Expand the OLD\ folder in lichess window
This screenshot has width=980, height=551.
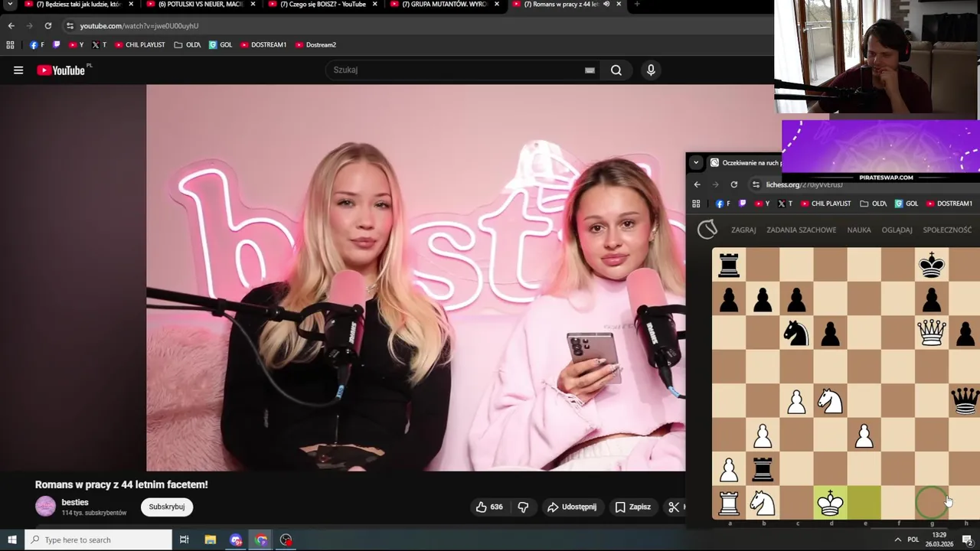click(874, 204)
